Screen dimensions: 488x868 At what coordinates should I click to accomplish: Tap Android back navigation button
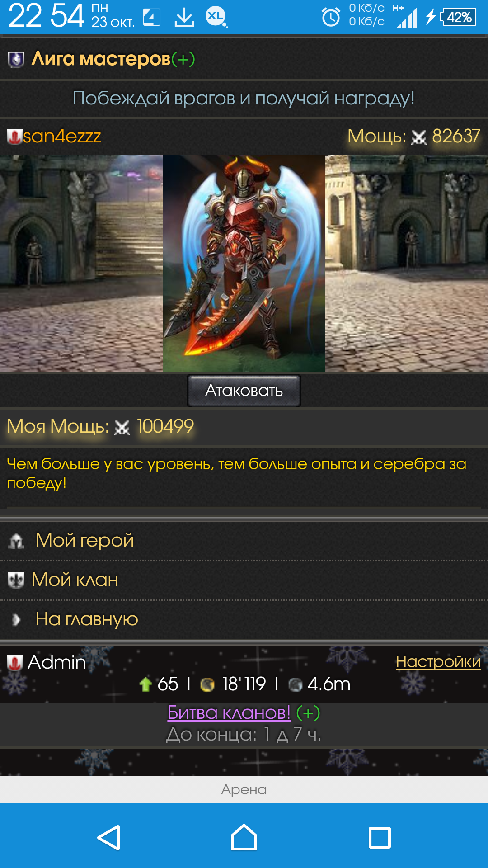pos(109,838)
